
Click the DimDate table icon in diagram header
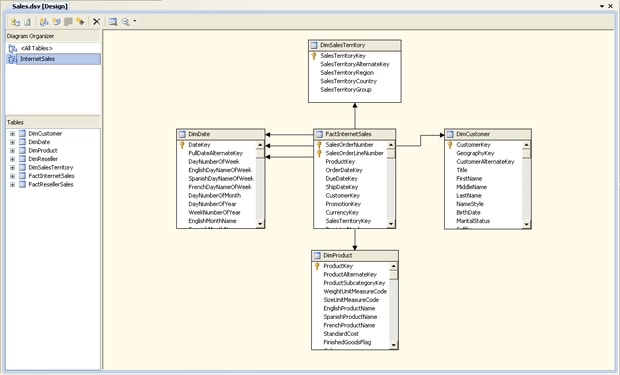(182, 134)
